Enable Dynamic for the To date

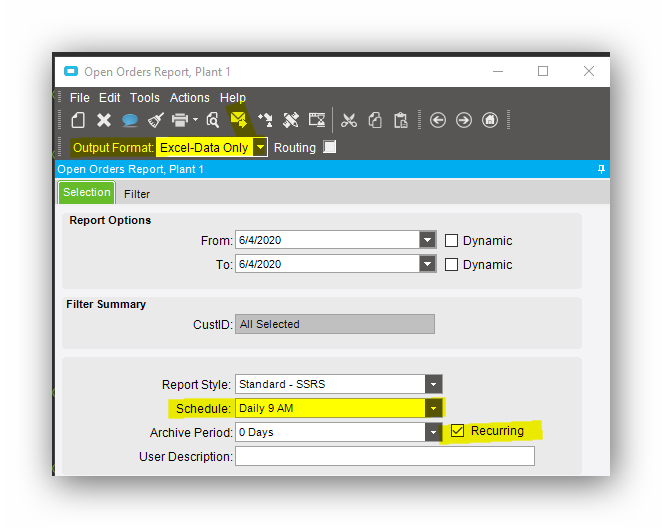(x=451, y=265)
